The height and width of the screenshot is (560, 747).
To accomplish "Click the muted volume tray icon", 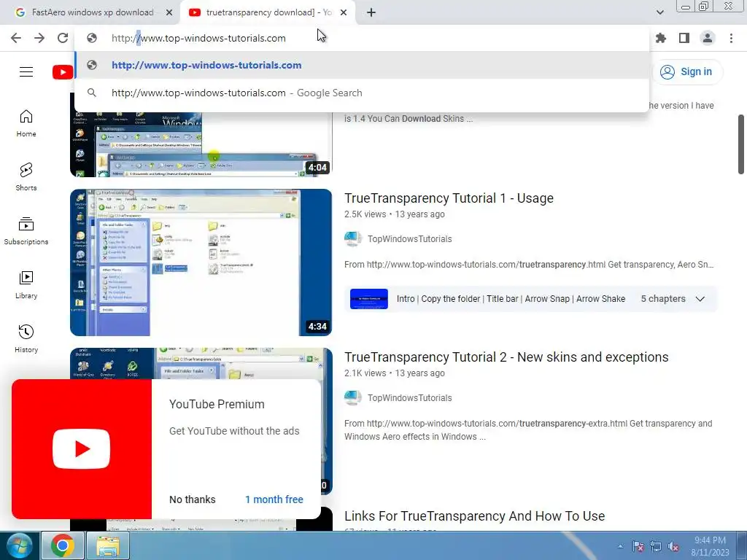I will (673, 547).
